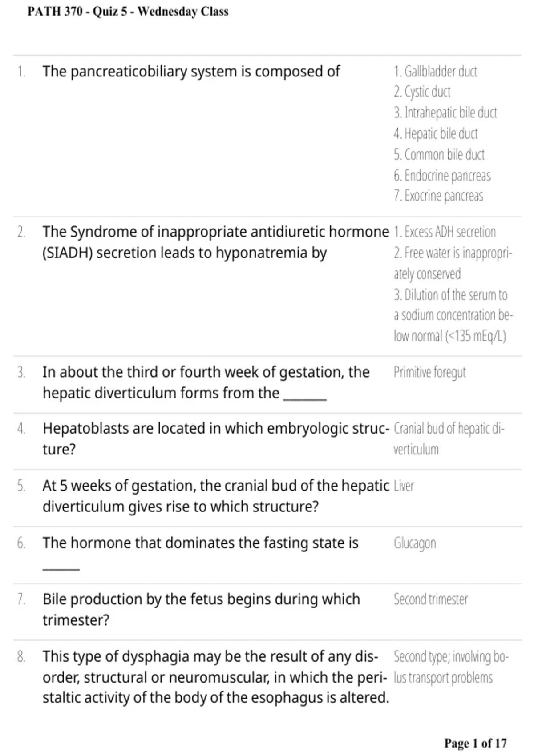Image resolution: width=534 pixels, height=756 pixels.
Task: Click the answer 'Second trimester'
Action: pos(430,599)
